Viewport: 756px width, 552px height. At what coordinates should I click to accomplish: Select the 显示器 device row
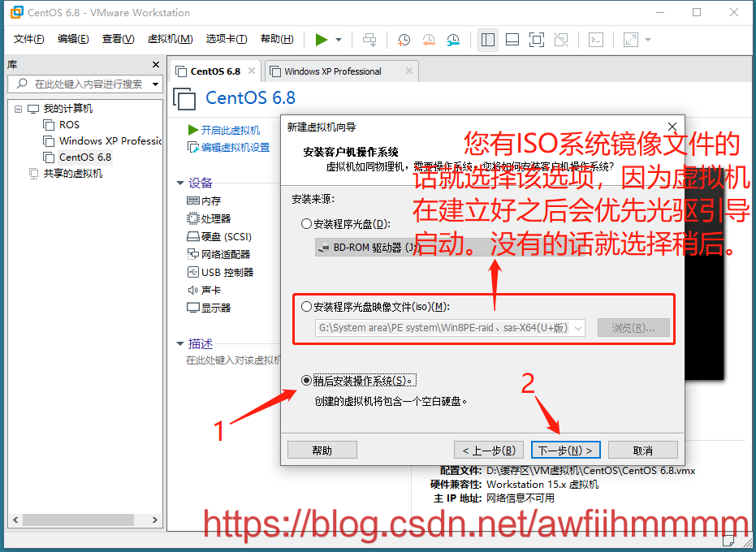[x=209, y=308]
